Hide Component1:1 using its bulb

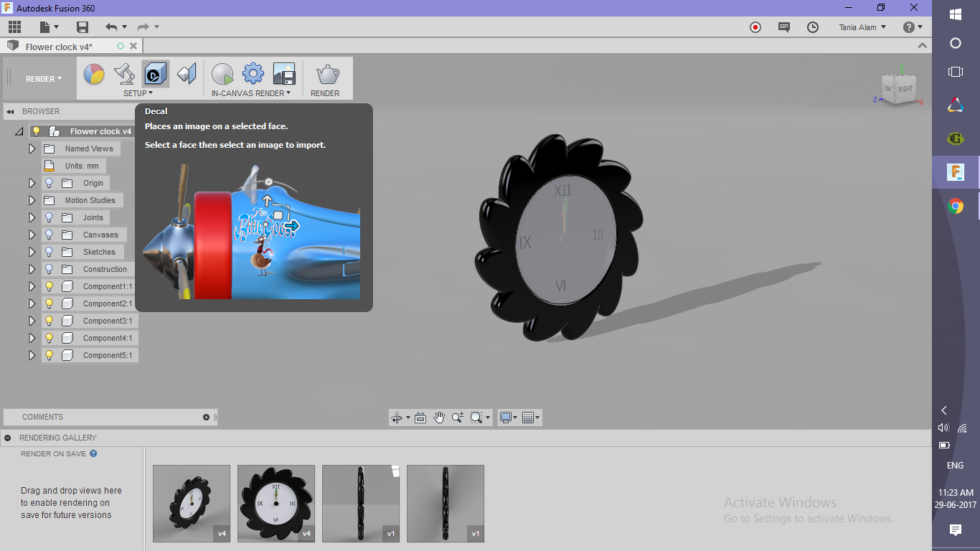pos(49,286)
